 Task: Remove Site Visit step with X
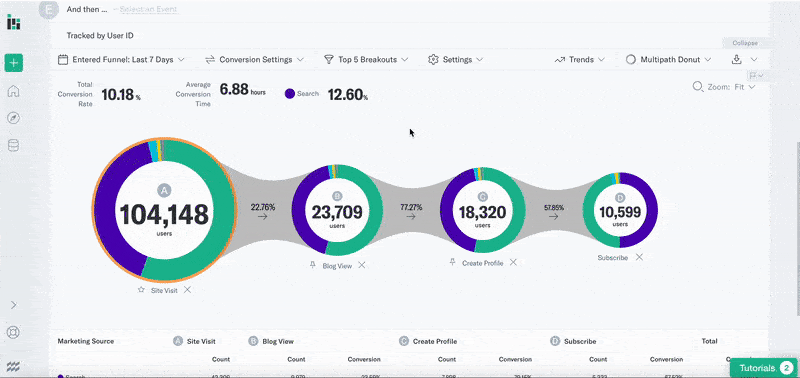coord(187,290)
